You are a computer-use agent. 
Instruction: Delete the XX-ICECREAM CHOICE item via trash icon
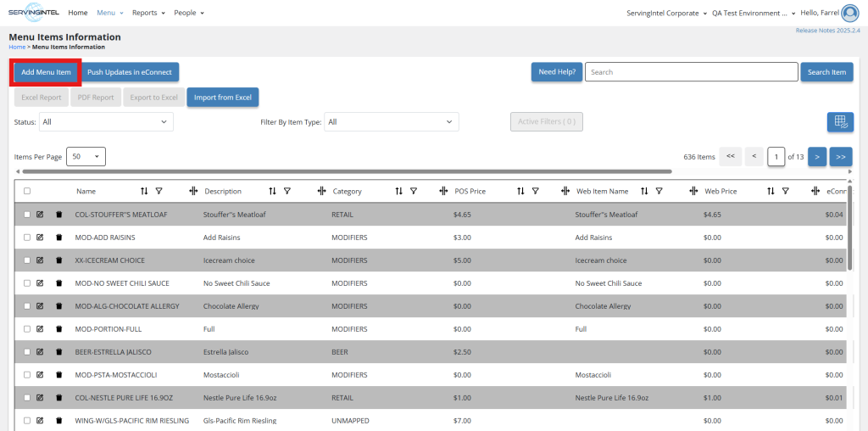[x=59, y=260]
